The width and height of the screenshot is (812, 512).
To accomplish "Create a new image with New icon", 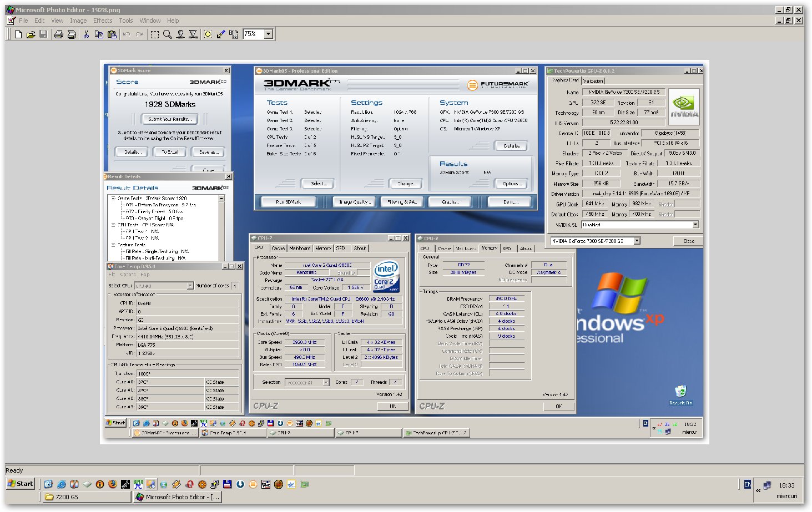I will click(18, 34).
